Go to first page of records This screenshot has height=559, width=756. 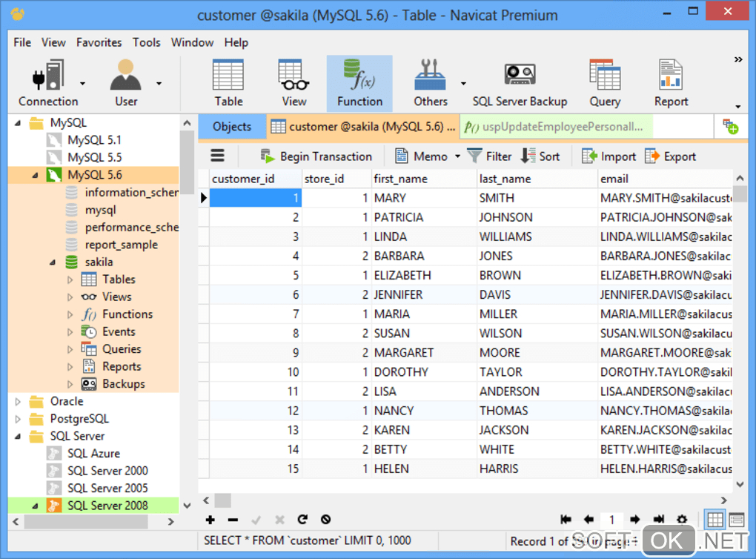[566, 520]
